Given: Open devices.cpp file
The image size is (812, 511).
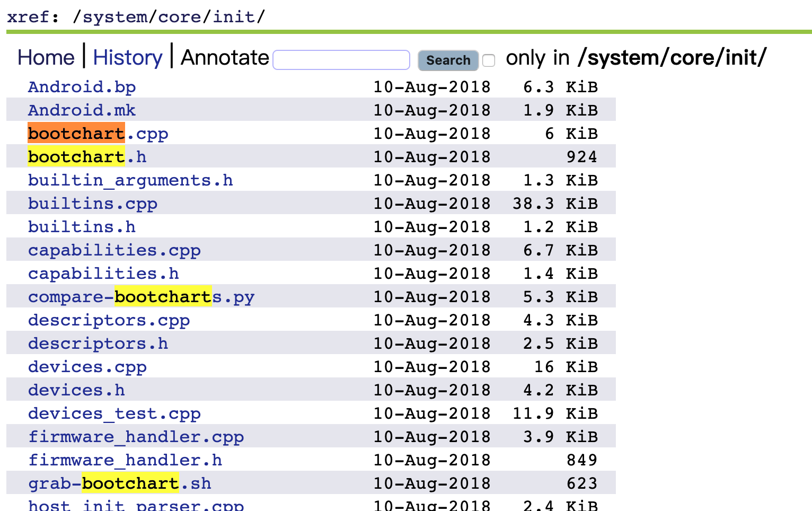Looking at the screenshot, I should [87, 367].
